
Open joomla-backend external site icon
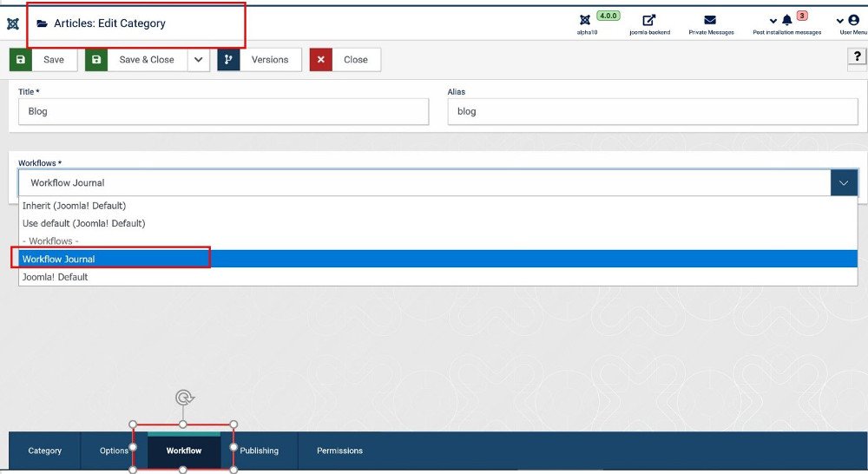tap(648, 20)
